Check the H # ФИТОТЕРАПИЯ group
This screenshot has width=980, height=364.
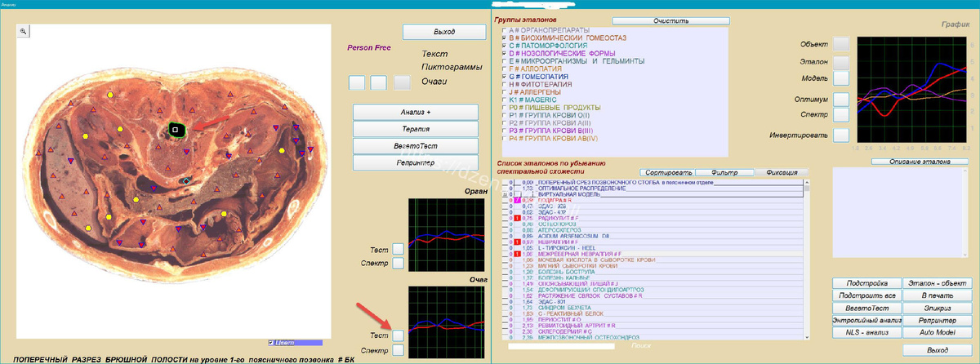tap(504, 84)
